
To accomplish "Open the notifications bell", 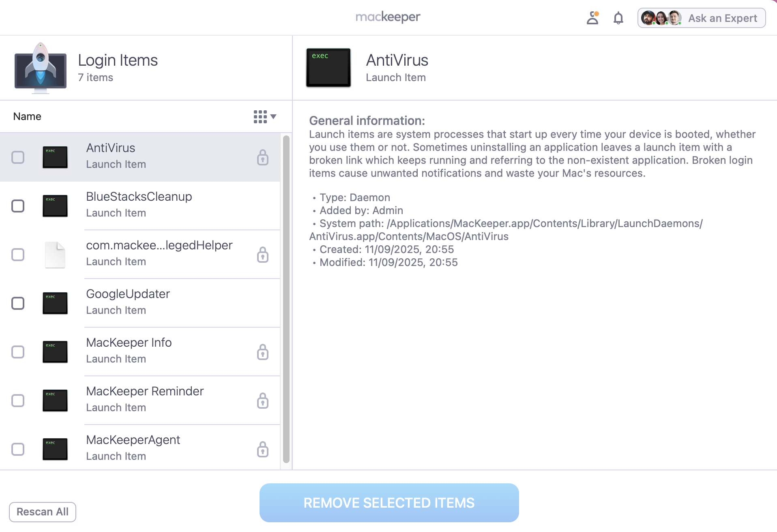I will coord(618,18).
